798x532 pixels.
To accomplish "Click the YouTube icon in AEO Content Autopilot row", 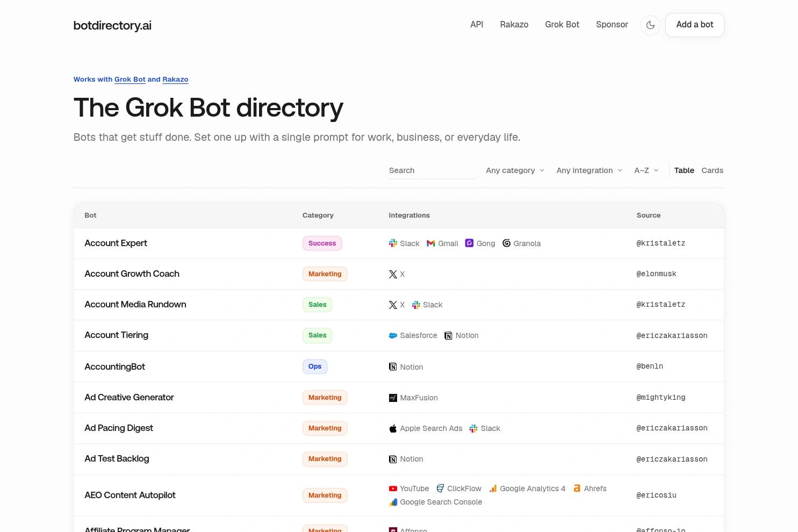I will point(393,488).
